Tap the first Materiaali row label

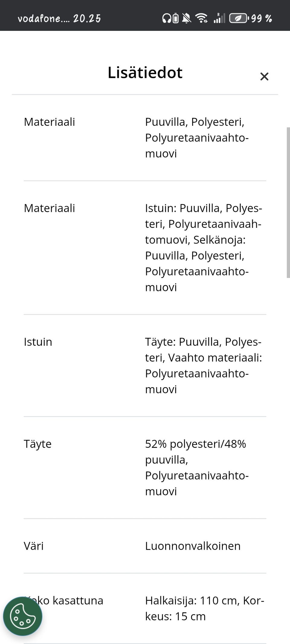tap(50, 122)
